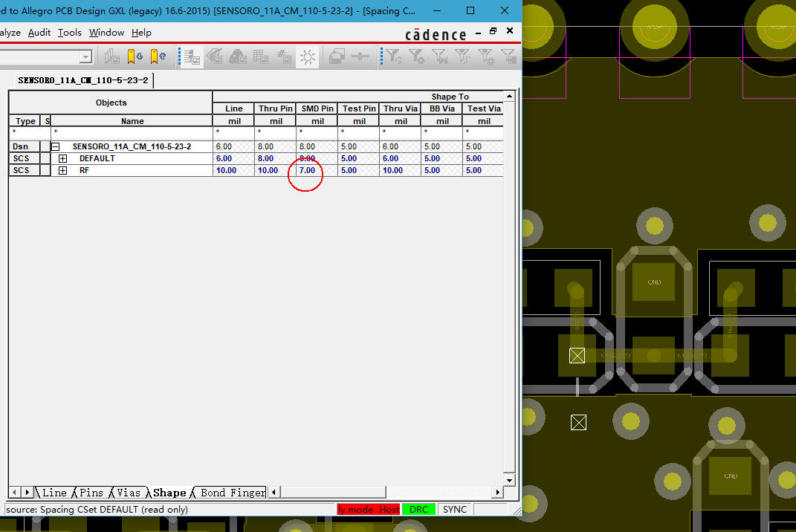This screenshot has width=796, height=532.
Task: Select the SENSORO_11A_CM_110-5-23-2 document tab
Action: pos(83,80)
